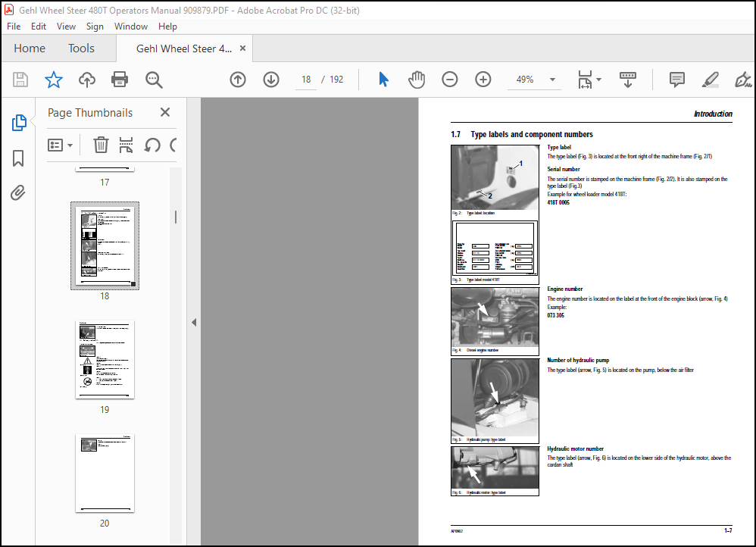Switch to the Tools tab

[81, 48]
